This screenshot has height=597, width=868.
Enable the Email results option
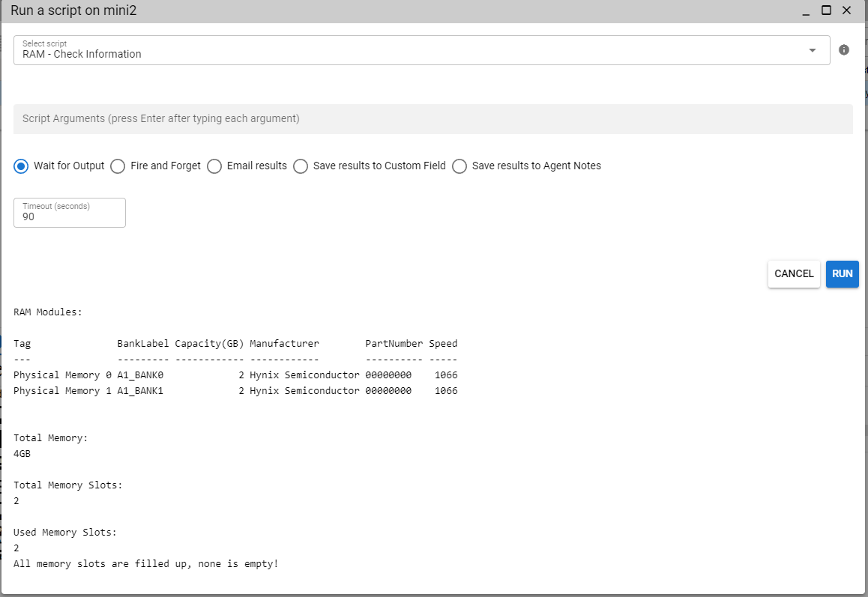click(x=214, y=166)
